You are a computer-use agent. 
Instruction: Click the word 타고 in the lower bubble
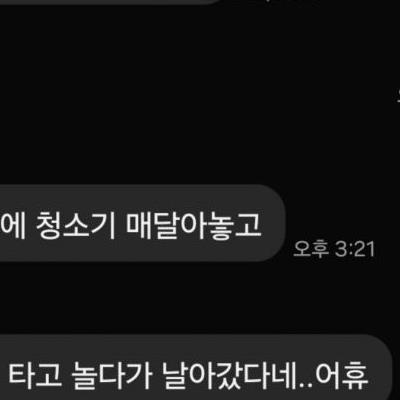coord(35,375)
